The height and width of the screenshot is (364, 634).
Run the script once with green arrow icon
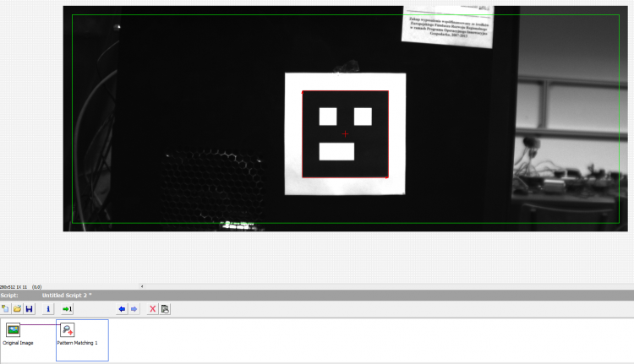coord(67,309)
